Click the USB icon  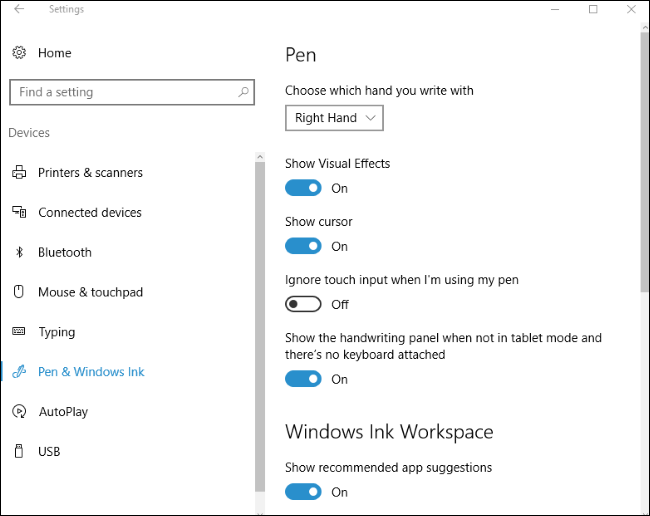19,451
